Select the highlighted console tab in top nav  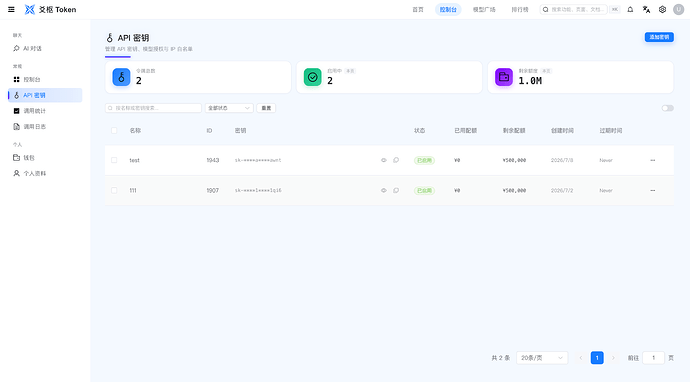pyautogui.click(x=448, y=9)
